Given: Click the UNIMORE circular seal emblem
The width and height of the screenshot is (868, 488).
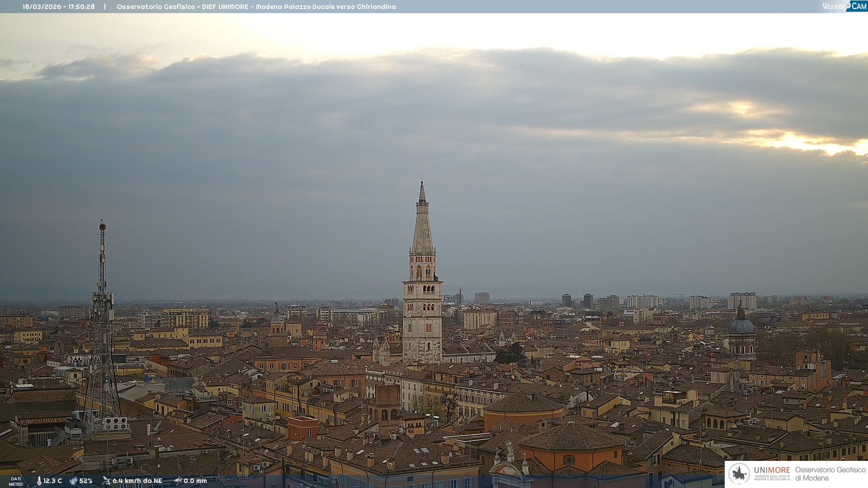Looking at the screenshot, I should click(739, 474).
